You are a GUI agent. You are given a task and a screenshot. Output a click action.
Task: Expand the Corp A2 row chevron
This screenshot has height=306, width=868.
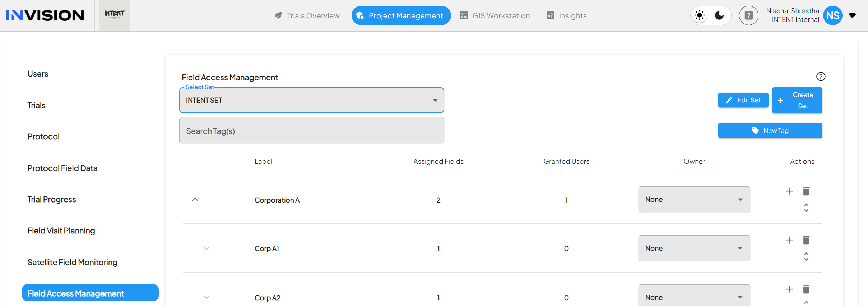(x=206, y=297)
